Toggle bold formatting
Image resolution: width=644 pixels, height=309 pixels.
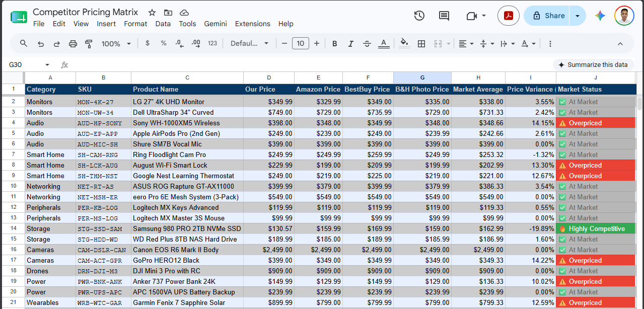(x=334, y=44)
